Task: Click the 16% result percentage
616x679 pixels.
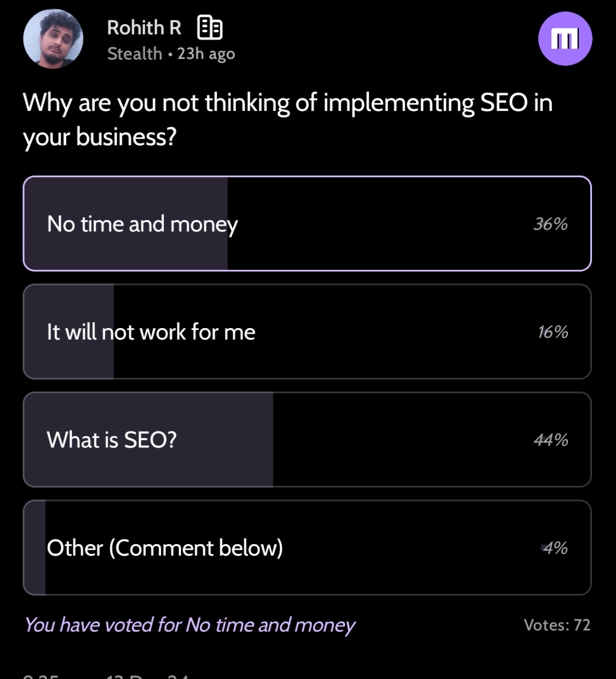Action: click(553, 332)
